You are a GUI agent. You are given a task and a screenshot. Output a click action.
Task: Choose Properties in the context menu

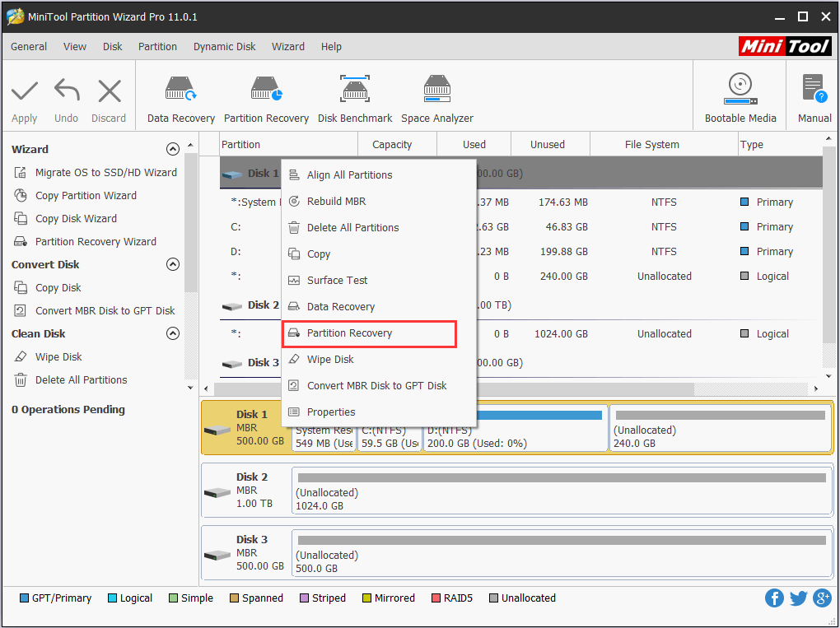pyautogui.click(x=379, y=412)
